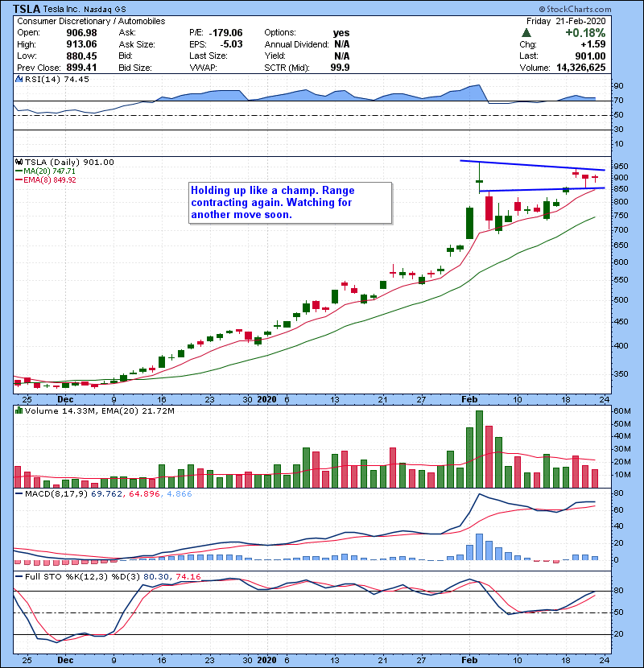Click the RSI indicator panel icon
Viewport: 644px width, 668px height.
[x=19, y=79]
